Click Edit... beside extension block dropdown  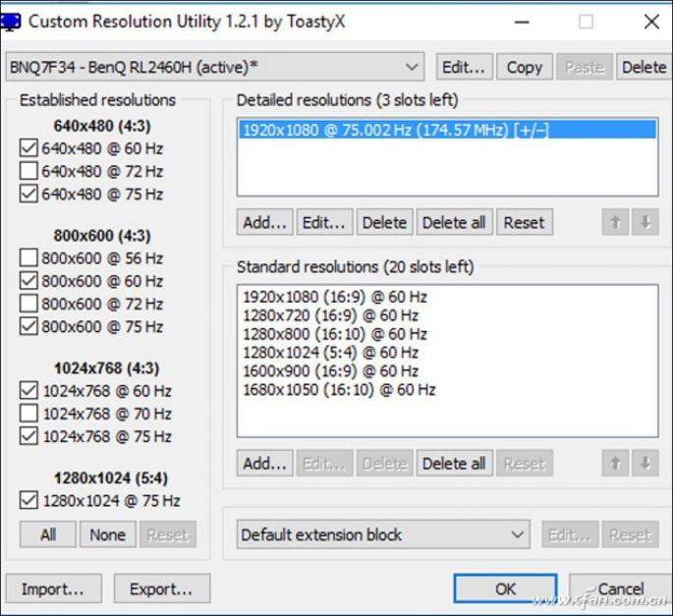point(570,534)
